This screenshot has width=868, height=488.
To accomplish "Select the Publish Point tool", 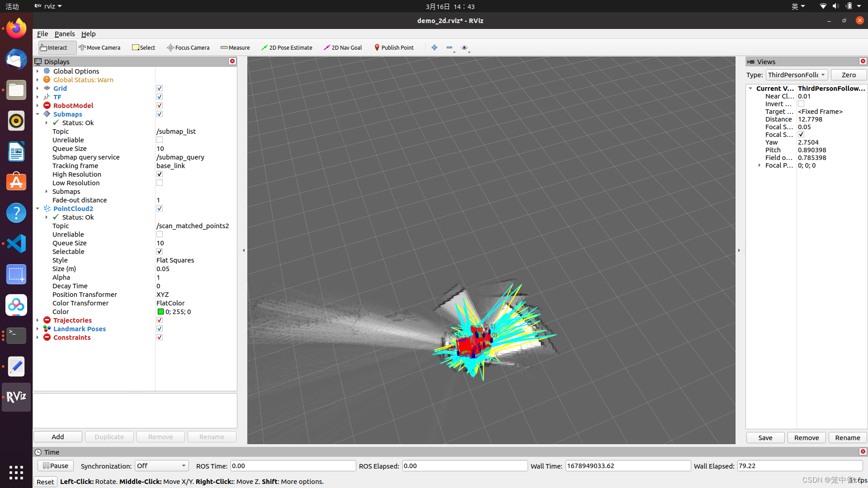I will click(394, 47).
